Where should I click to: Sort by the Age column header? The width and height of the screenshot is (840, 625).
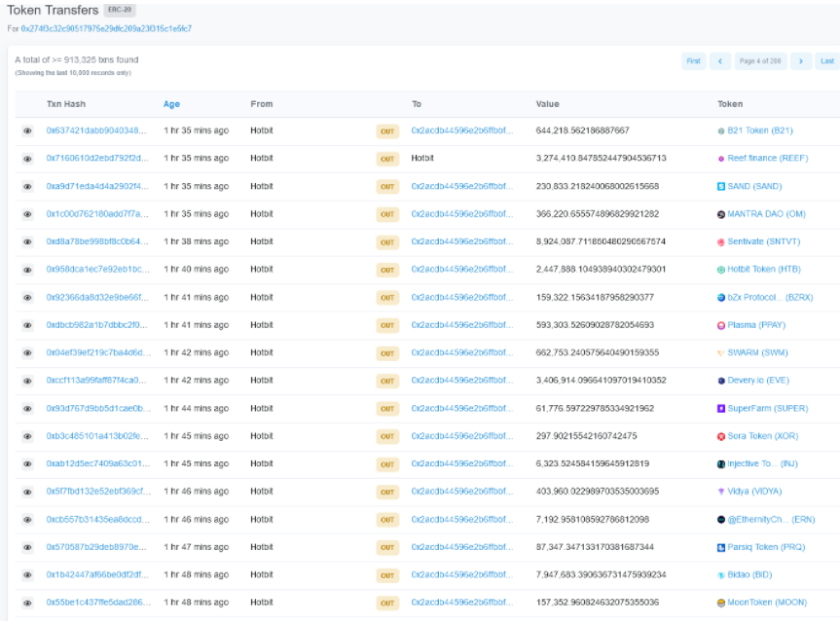pyautogui.click(x=171, y=104)
